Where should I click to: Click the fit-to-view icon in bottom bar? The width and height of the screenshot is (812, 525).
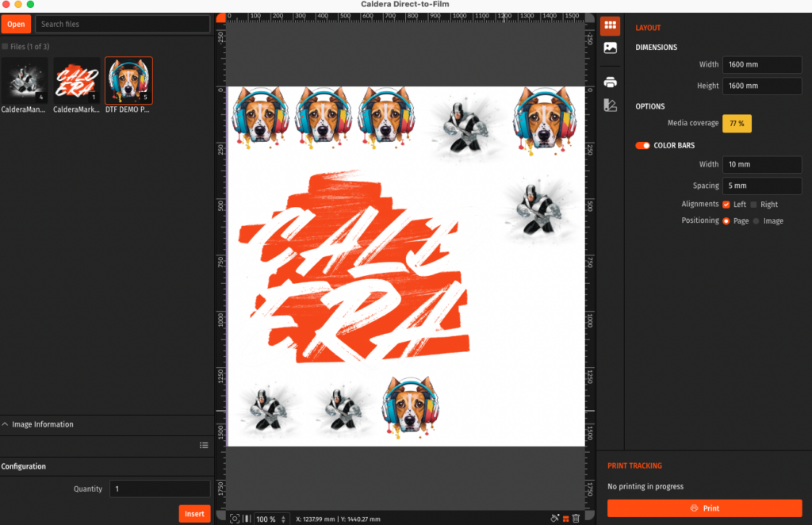235,519
